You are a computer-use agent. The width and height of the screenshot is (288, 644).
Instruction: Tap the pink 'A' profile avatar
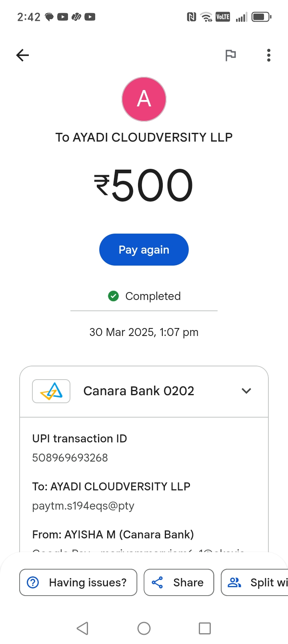(144, 99)
